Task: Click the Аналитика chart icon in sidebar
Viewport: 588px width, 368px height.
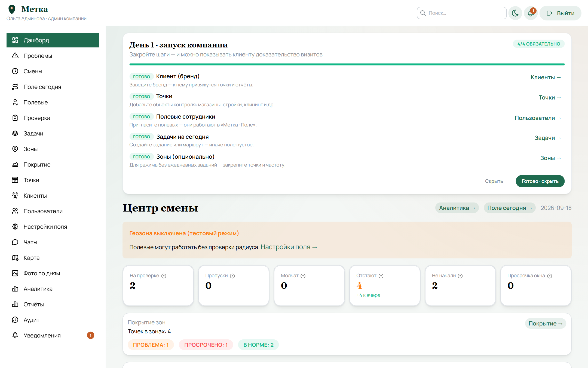Action: click(x=15, y=289)
